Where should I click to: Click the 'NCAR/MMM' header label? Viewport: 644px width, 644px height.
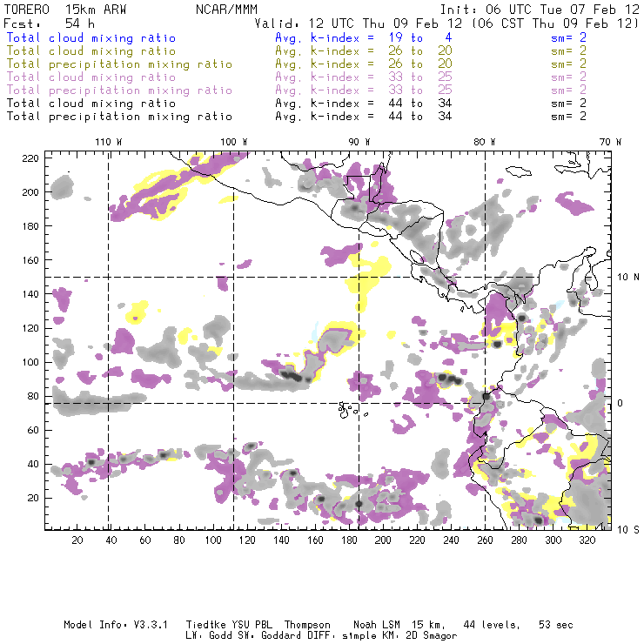coord(227,10)
